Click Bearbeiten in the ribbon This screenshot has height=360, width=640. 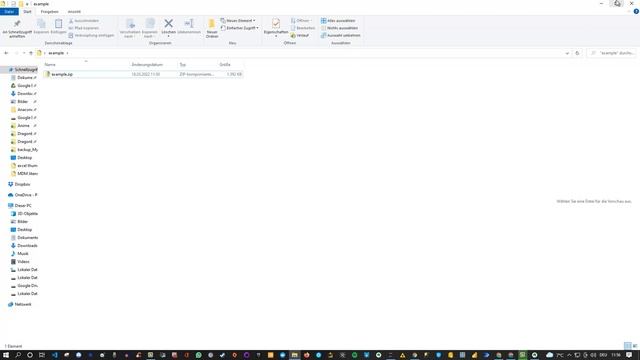tap(303, 28)
